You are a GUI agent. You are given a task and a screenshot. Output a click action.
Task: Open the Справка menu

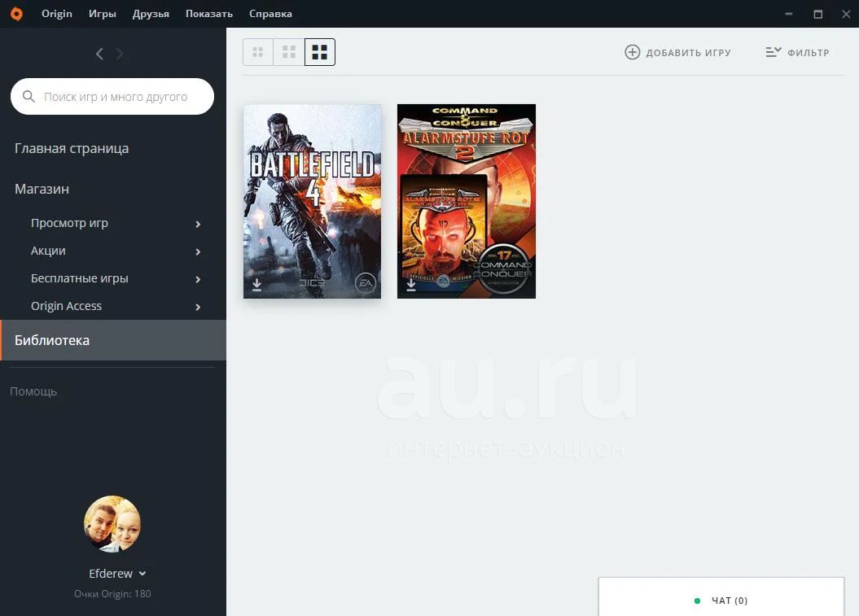tap(270, 14)
